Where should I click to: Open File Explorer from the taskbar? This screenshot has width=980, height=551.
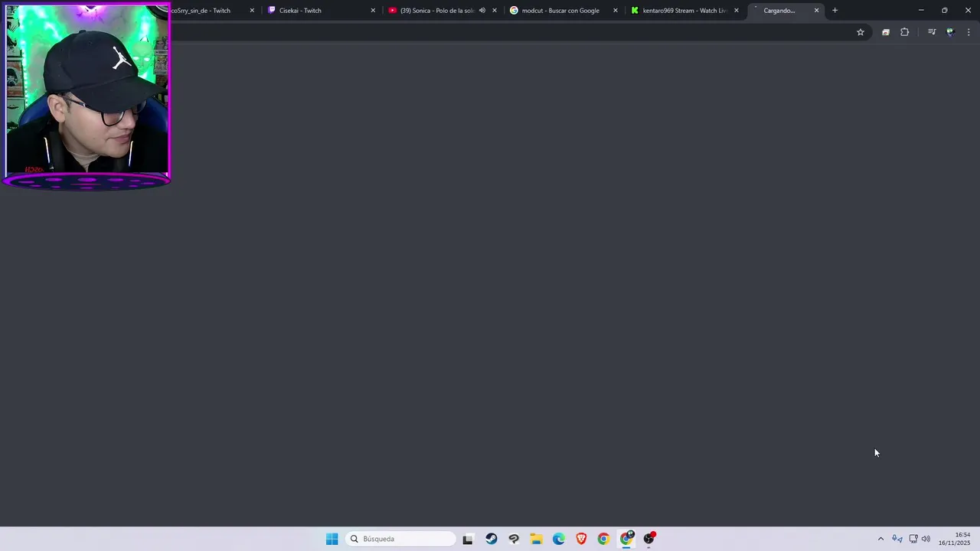tap(536, 539)
